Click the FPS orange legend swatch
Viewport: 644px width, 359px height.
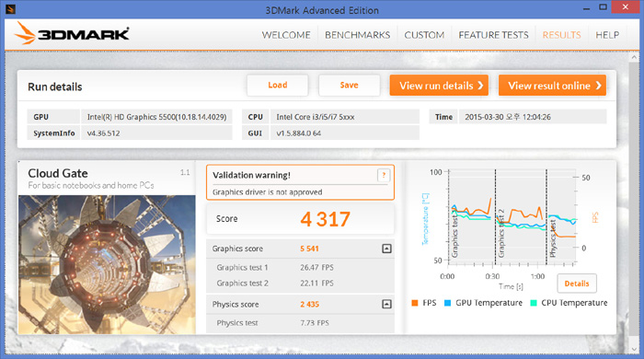pos(414,303)
